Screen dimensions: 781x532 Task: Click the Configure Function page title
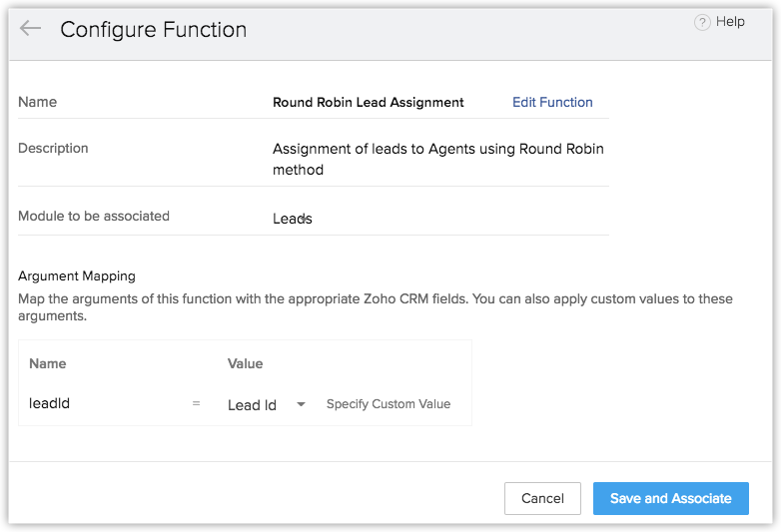tap(153, 30)
